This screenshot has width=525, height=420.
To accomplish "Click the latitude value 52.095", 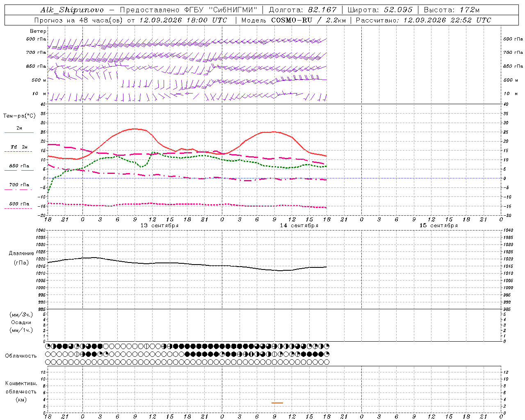I will point(398,10).
